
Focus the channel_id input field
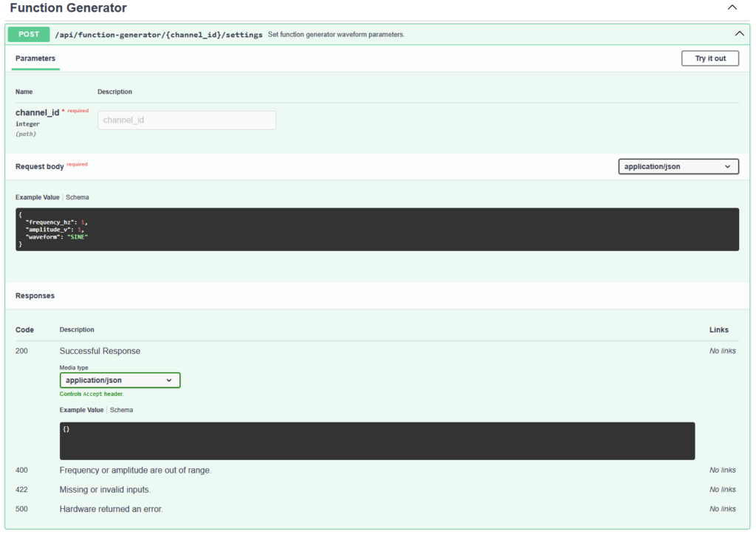(186, 120)
